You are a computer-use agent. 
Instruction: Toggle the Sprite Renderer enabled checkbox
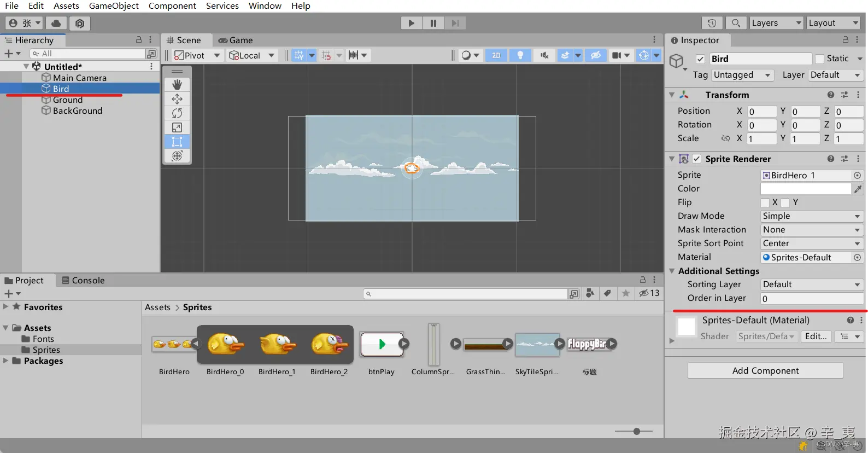point(697,159)
